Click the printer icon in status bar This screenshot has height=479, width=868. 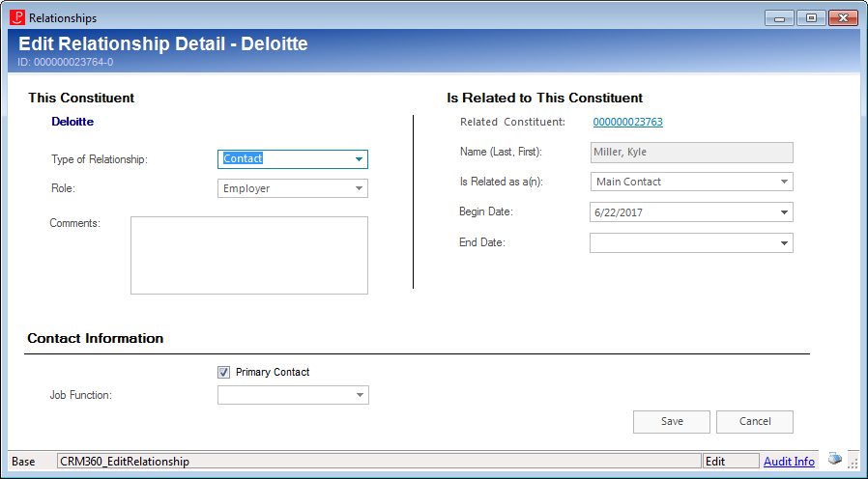[x=835, y=459]
